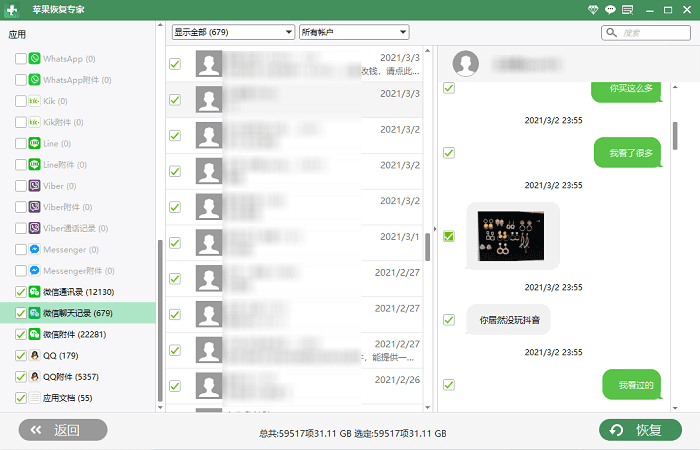Screen dimensions: 700x450
Task: Click the WhatsApp app icon in sidebar
Action: click(34, 58)
